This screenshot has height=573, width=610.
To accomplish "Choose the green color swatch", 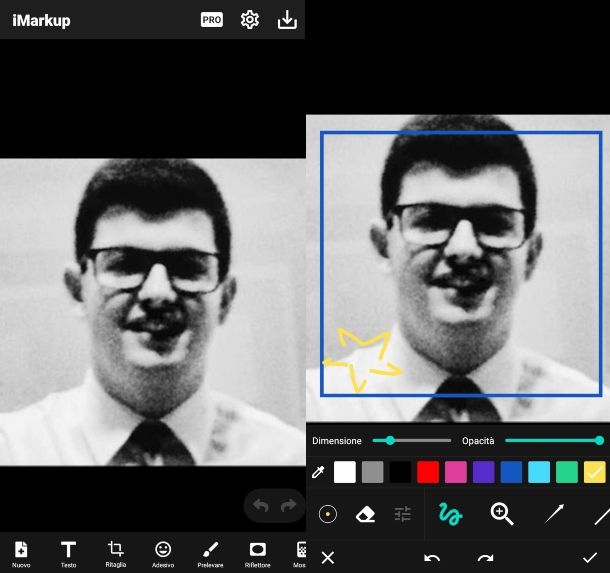I will pyautogui.click(x=567, y=472).
